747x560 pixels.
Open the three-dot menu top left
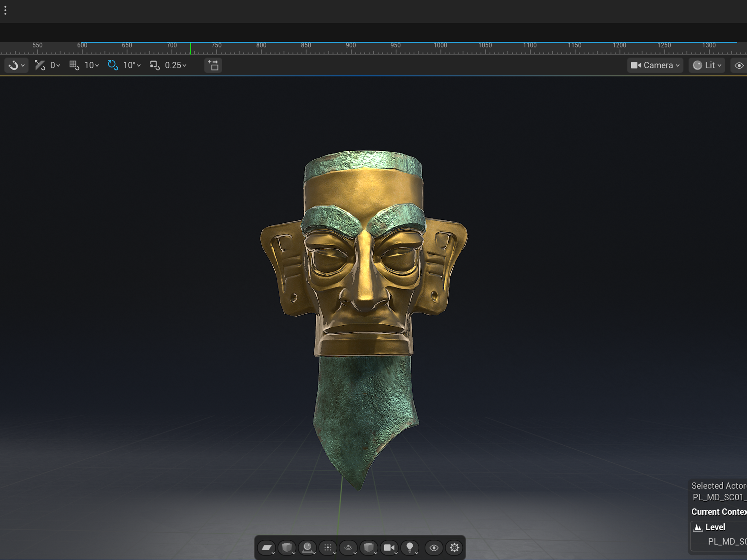[5, 11]
